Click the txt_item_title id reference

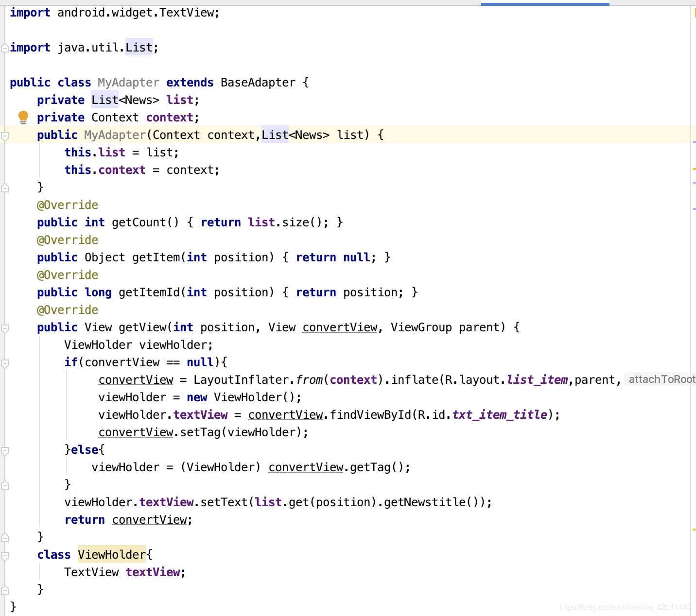tap(500, 415)
